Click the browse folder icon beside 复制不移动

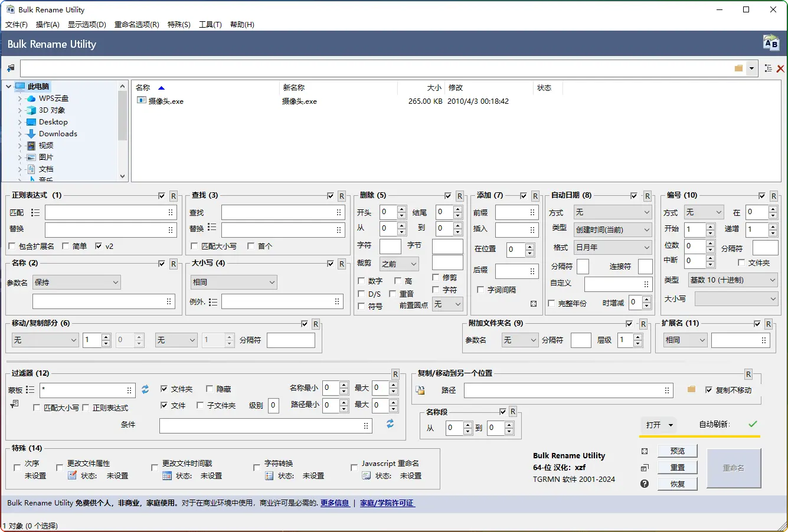point(691,390)
